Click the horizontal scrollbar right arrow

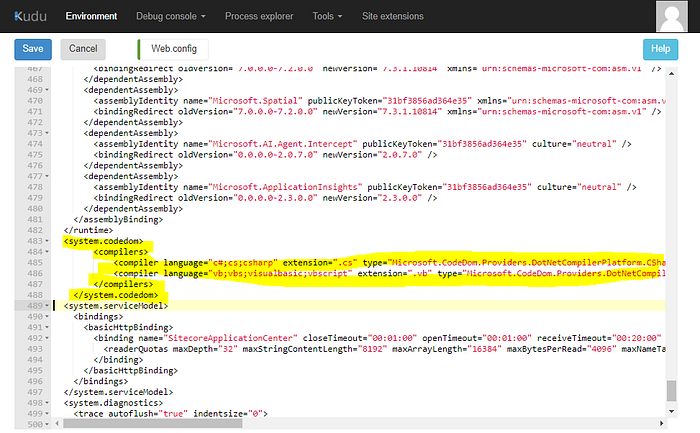(x=662, y=423)
